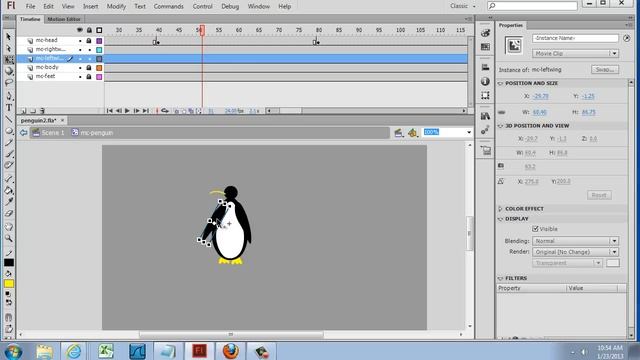
Task: Open the yellow fill color swatch
Action: tap(9, 284)
